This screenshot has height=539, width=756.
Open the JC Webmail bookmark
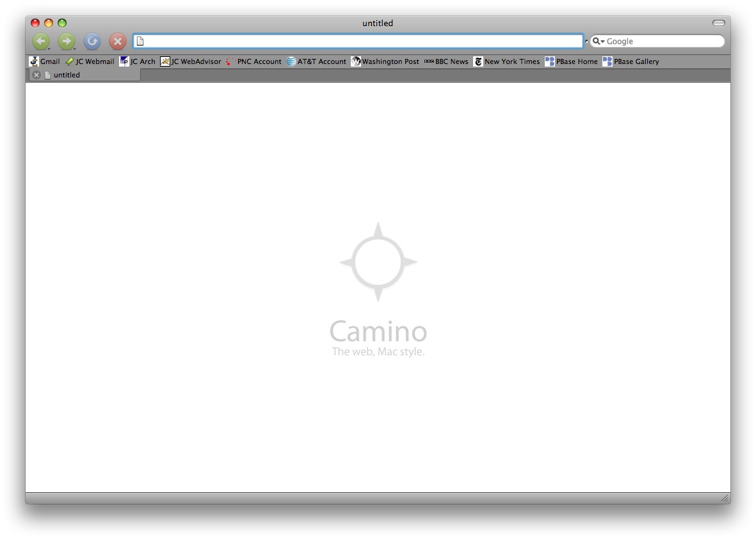click(x=90, y=61)
